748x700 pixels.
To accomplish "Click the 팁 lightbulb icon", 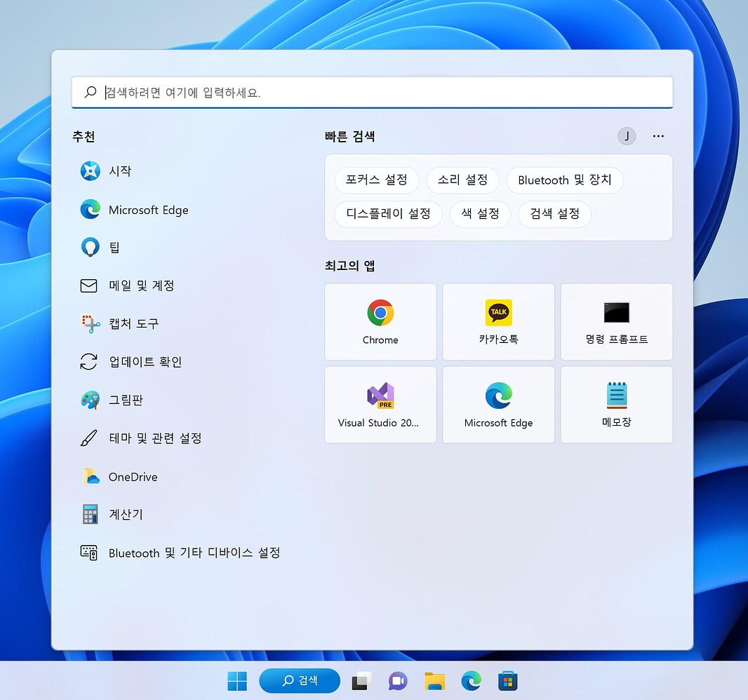I will coord(90,247).
